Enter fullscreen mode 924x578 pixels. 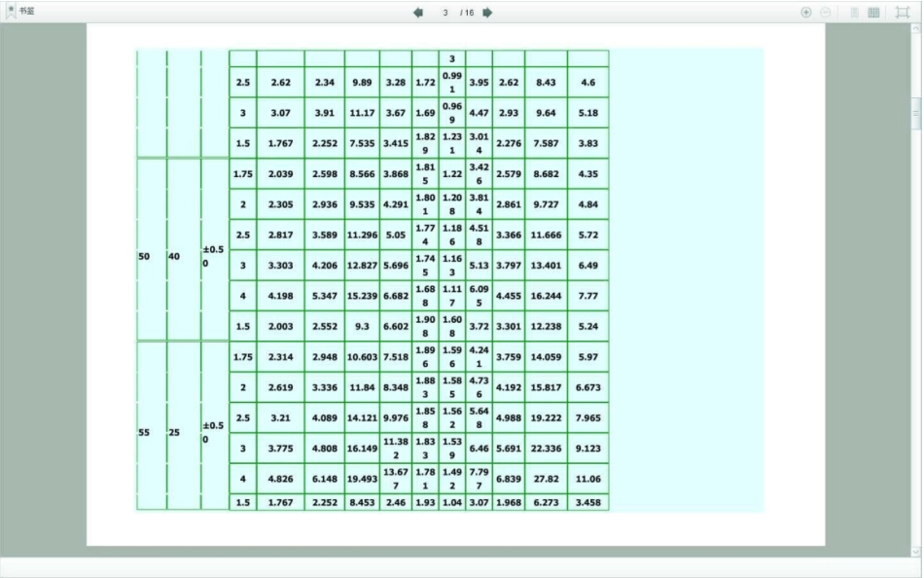click(903, 13)
